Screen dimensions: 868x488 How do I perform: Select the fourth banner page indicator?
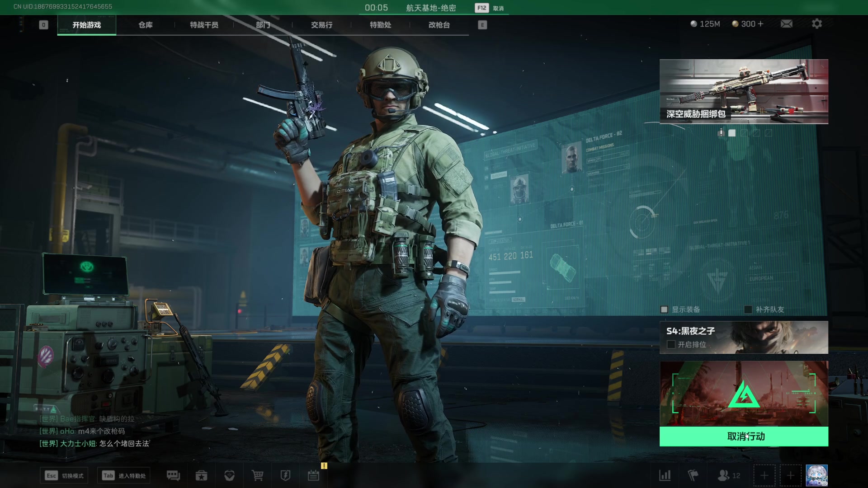pos(756,133)
